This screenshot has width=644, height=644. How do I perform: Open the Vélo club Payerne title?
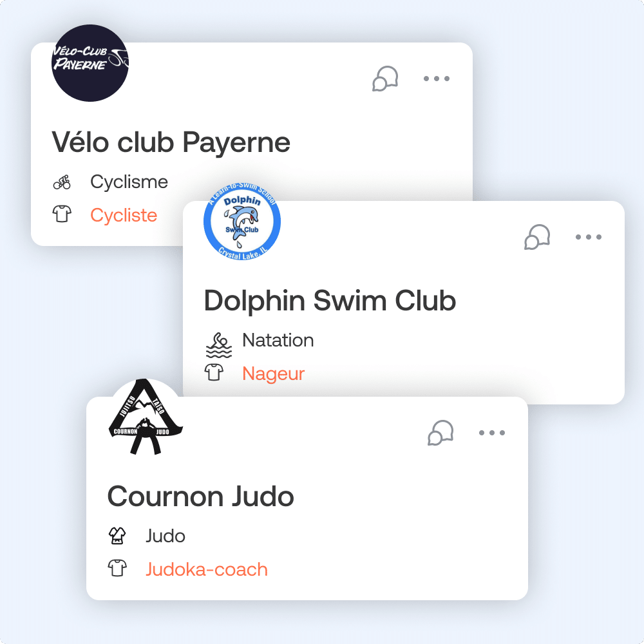click(171, 142)
